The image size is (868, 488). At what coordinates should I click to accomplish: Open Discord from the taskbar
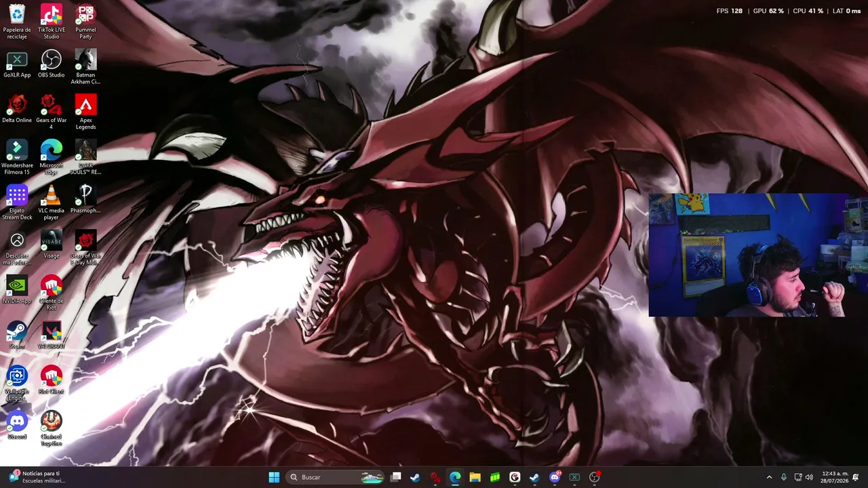(555, 477)
